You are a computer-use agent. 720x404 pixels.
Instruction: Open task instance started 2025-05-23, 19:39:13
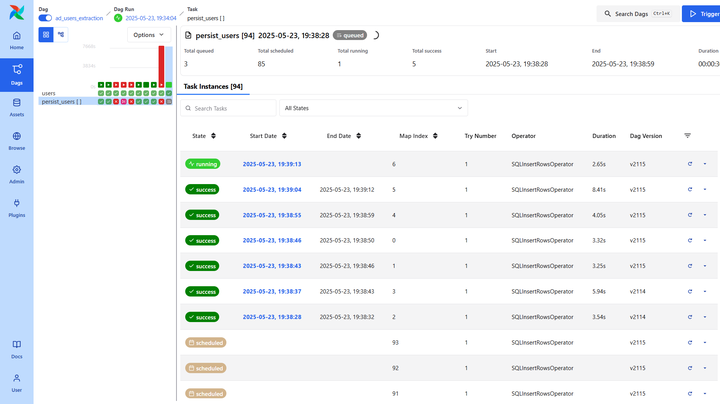coord(272,164)
